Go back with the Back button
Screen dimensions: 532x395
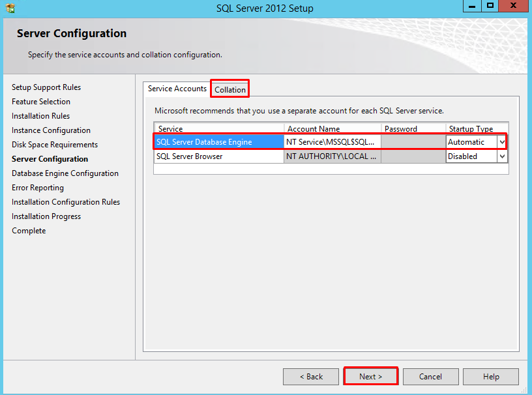[311, 376]
